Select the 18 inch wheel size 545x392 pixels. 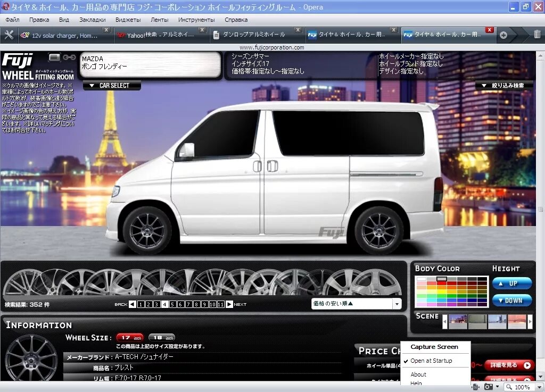click(162, 338)
